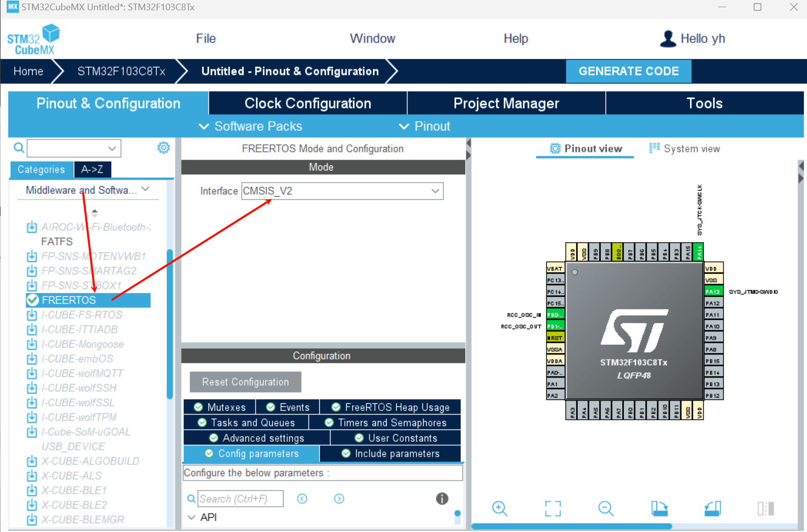807x532 pixels.
Task: Click pin PA13 on the chip
Action: pyautogui.click(x=714, y=291)
